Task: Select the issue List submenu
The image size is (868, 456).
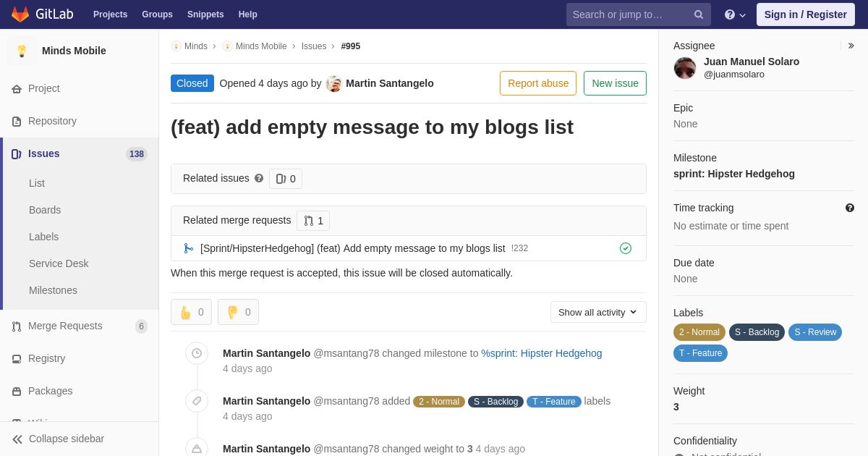Action: [x=37, y=183]
